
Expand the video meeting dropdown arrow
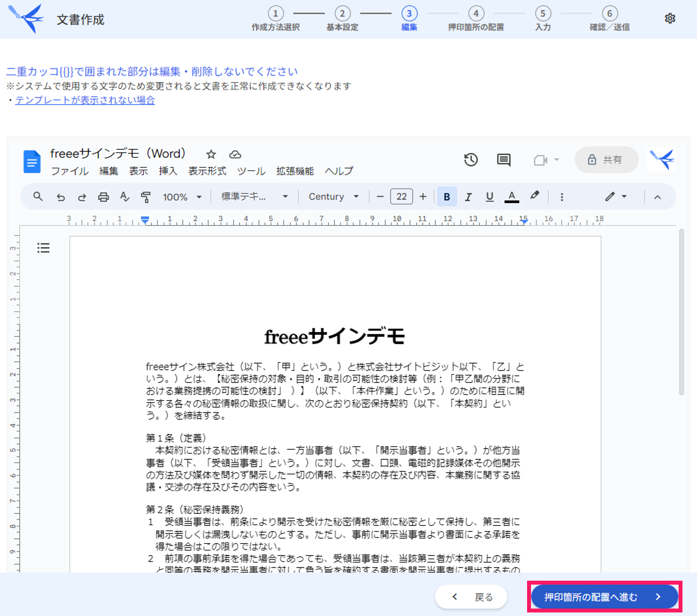[x=556, y=160]
